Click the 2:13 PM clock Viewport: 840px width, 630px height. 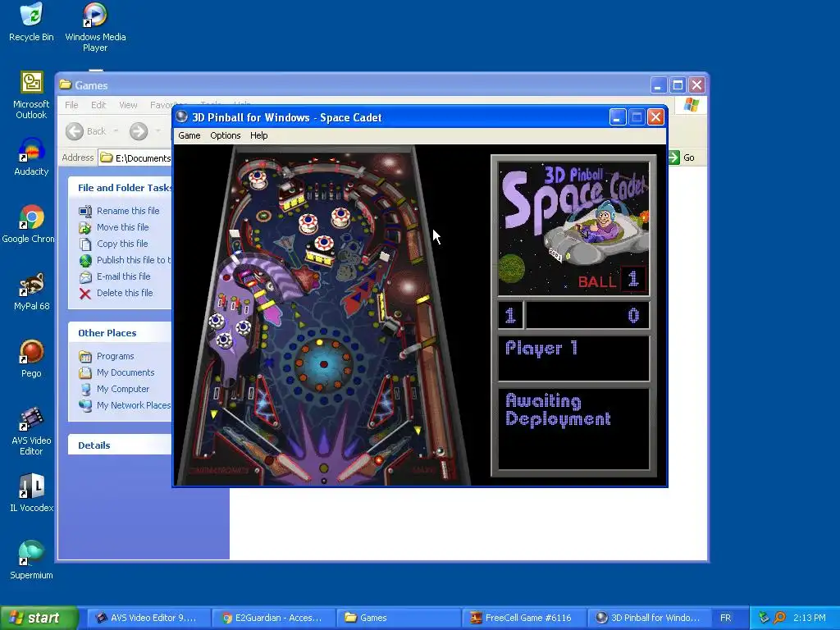pyautogui.click(x=810, y=618)
